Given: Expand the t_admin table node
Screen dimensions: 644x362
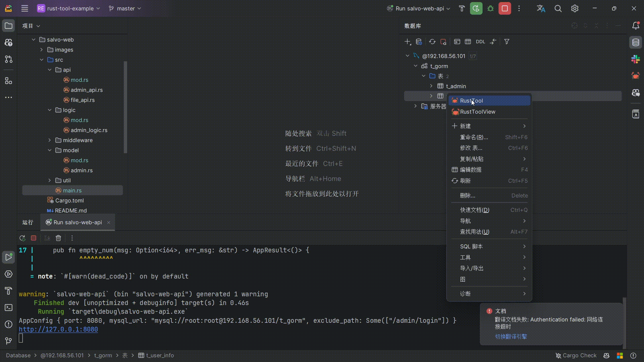Looking at the screenshot, I should click(431, 86).
